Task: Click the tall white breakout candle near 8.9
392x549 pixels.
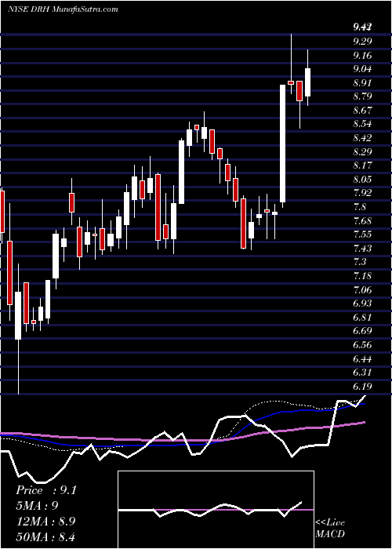Action: [282, 144]
